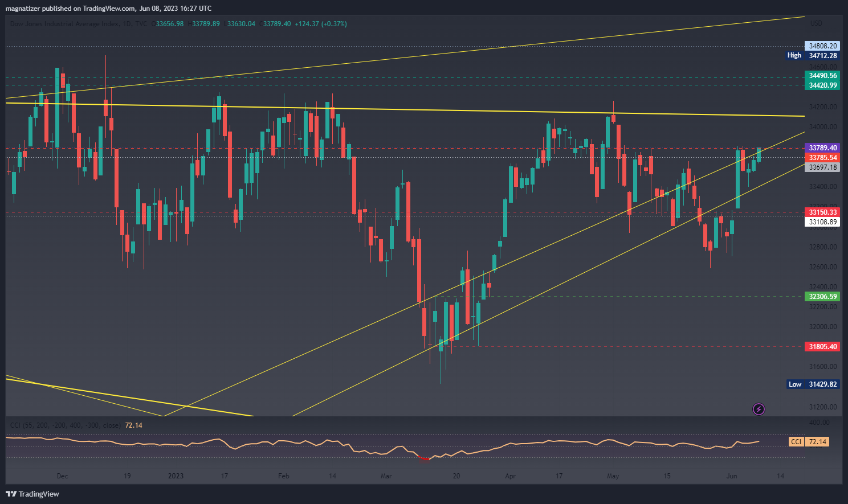Click the red 33150.33 price label
This screenshot has width=848, height=504.
click(822, 212)
